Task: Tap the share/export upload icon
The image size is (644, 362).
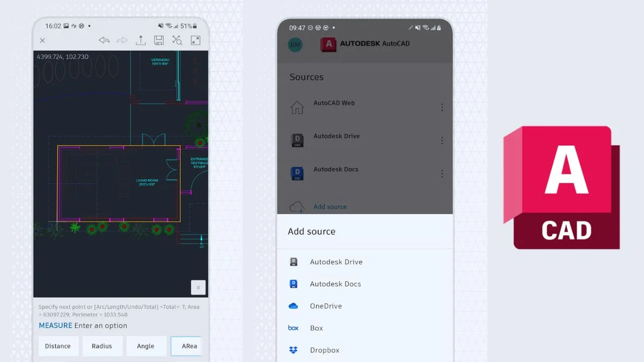Action: (x=141, y=40)
